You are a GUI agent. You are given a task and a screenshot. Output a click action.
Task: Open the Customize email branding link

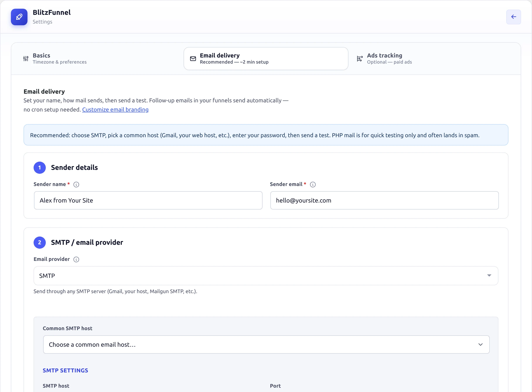coord(115,109)
